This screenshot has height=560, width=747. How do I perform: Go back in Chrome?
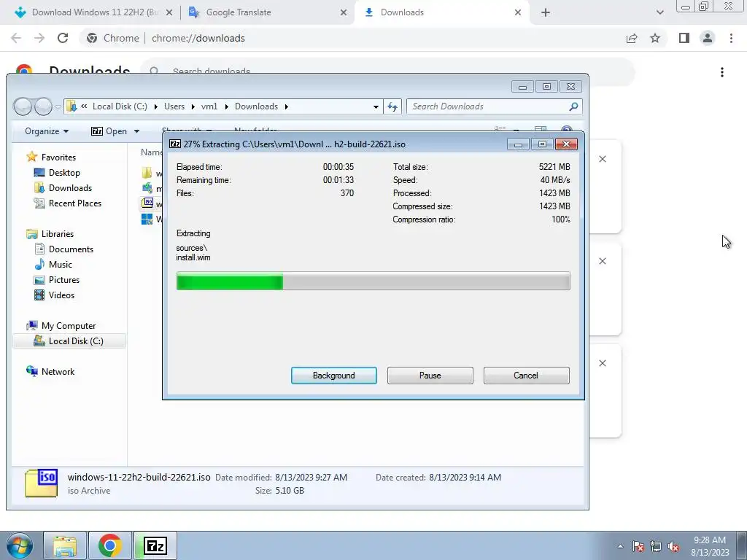(16, 38)
